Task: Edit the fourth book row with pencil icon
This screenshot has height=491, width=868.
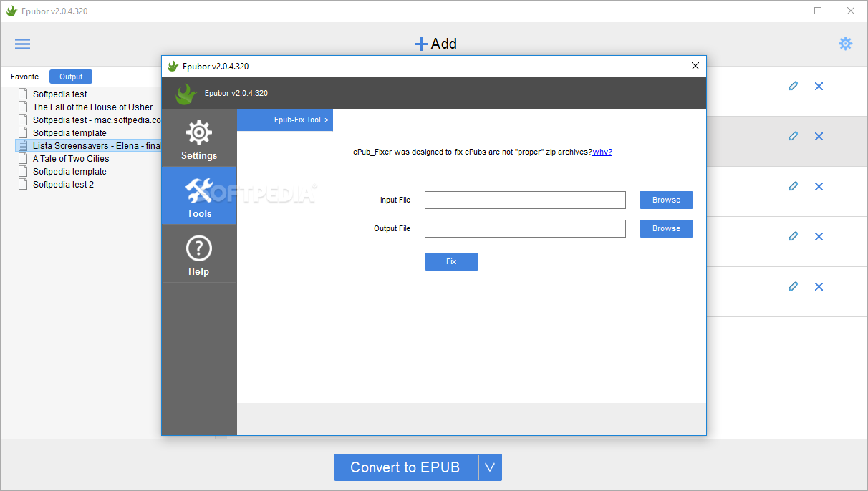Action: [793, 236]
